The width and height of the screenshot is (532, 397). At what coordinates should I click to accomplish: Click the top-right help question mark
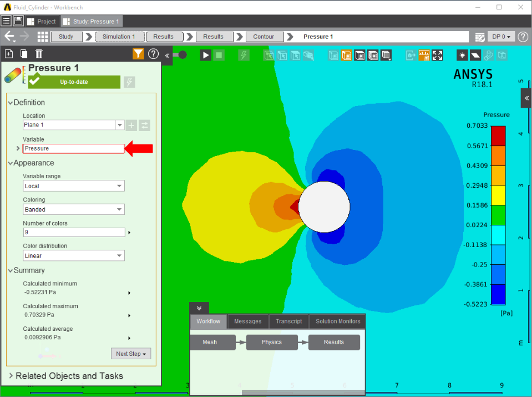pos(523,36)
